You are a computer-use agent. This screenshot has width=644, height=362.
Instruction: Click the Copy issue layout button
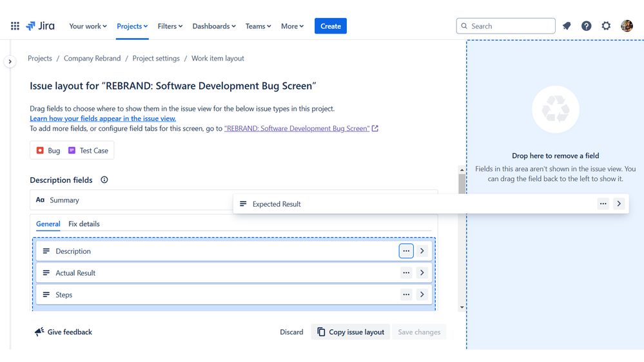coord(351,332)
